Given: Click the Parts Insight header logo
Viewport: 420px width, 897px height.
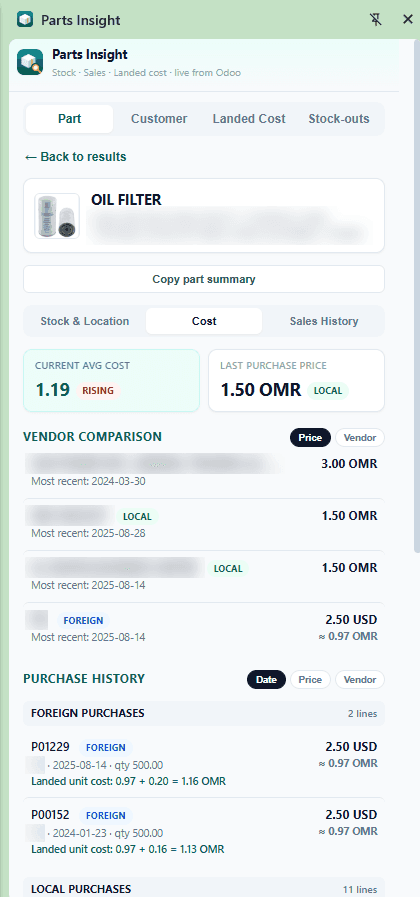Looking at the screenshot, I should click(x=30, y=62).
